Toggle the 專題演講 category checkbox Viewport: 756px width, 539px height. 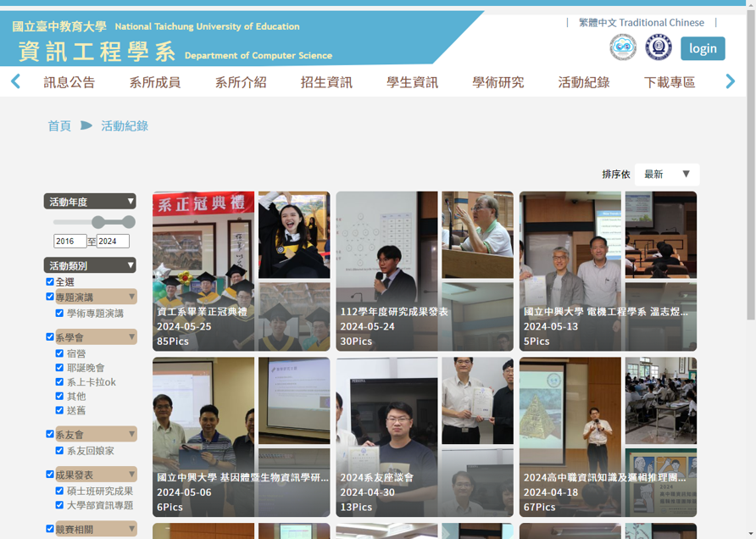(50, 297)
